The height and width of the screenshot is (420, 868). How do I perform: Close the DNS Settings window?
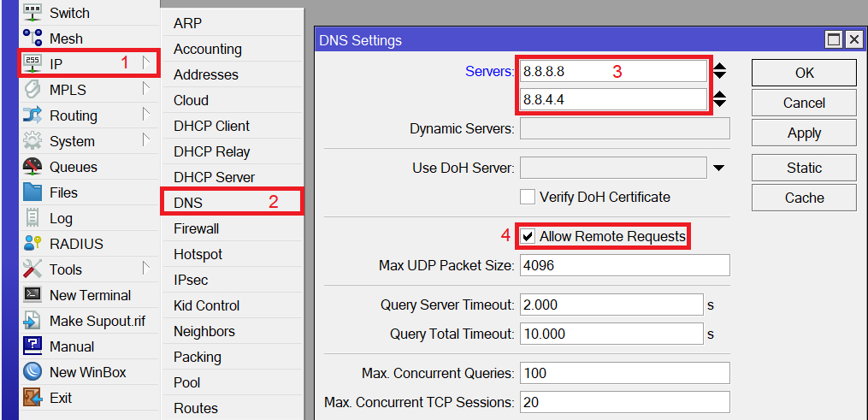[854, 39]
